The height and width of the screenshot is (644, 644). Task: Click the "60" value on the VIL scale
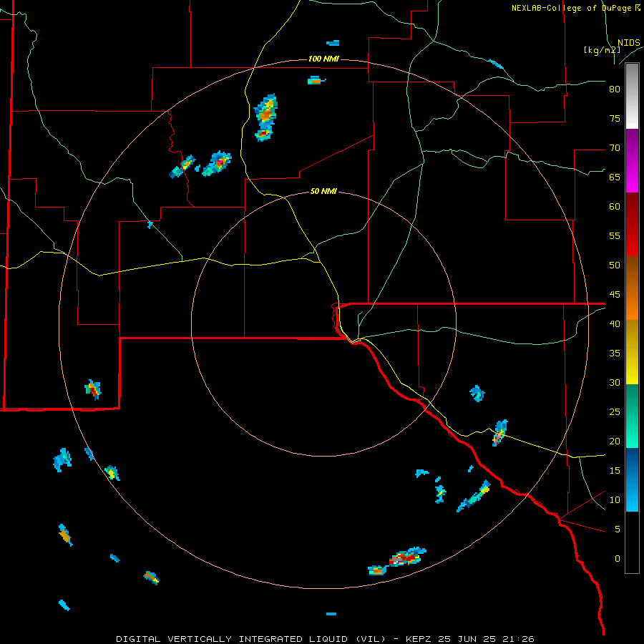click(615, 207)
